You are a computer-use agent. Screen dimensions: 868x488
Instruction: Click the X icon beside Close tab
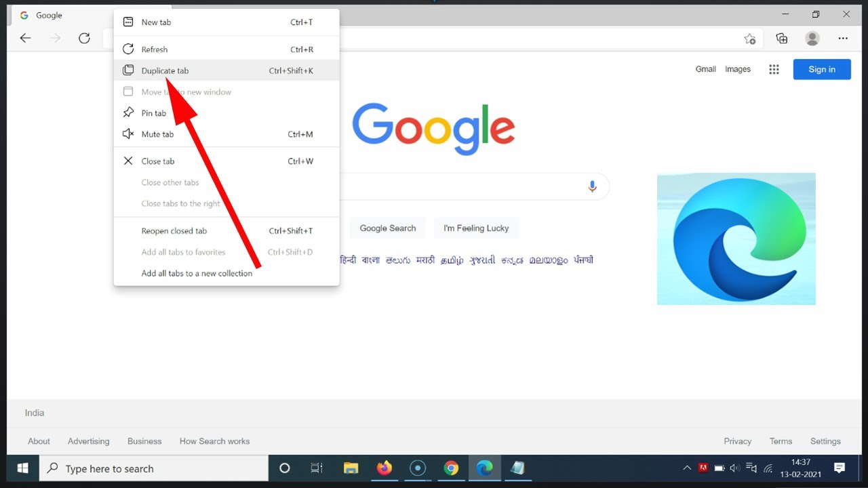pos(127,161)
